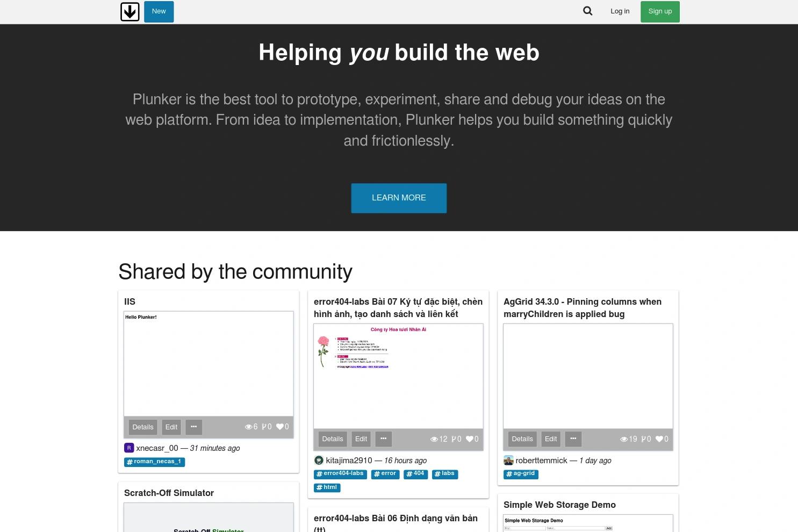
Task: Select the ag-grid tag
Action: [521, 474]
